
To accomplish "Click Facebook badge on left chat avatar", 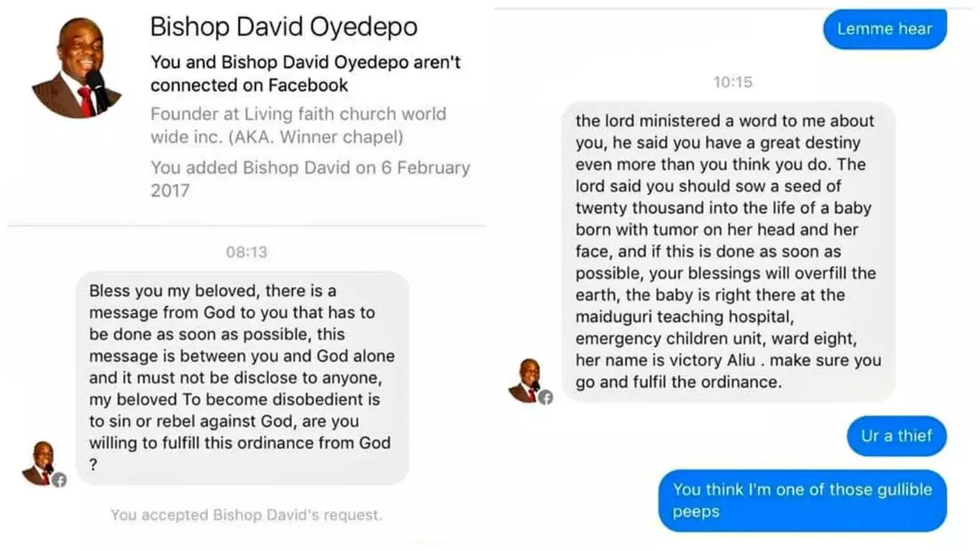I will pyautogui.click(x=59, y=480).
